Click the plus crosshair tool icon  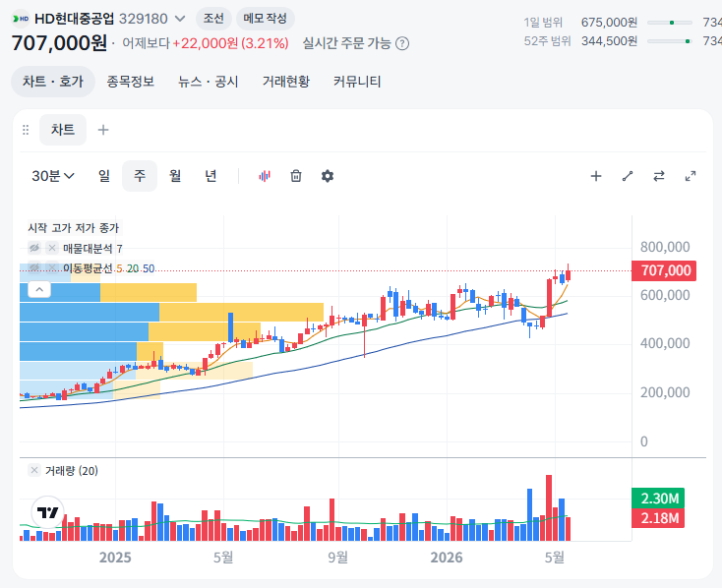(596, 176)
